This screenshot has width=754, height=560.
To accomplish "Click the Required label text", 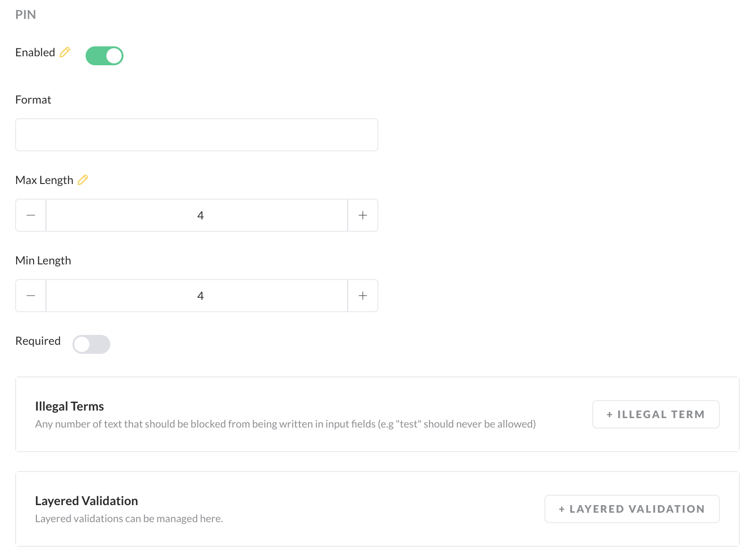I will (38, 341).
